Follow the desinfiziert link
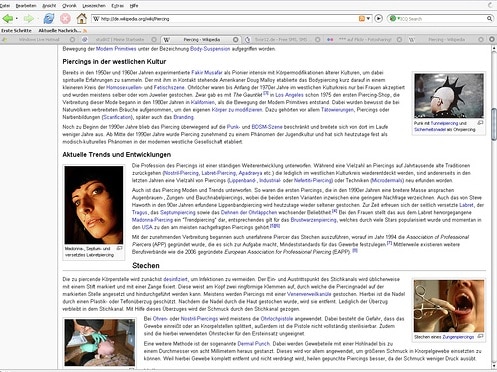 175,279
